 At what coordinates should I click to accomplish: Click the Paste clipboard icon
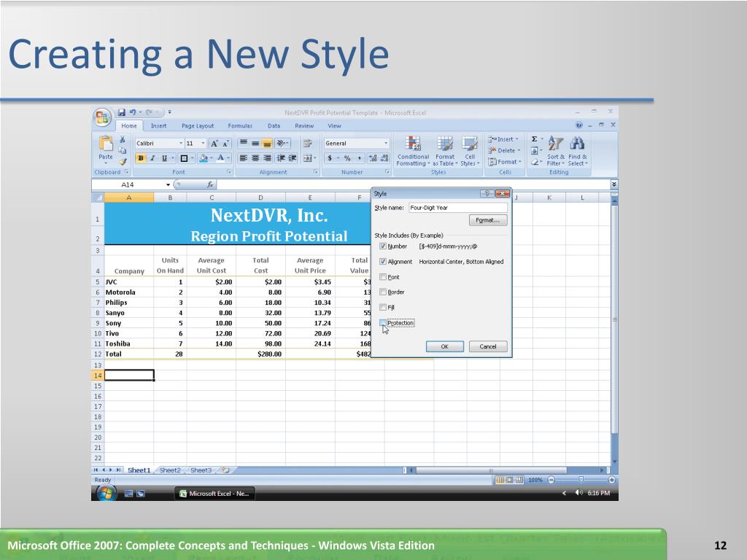(106, 143)
